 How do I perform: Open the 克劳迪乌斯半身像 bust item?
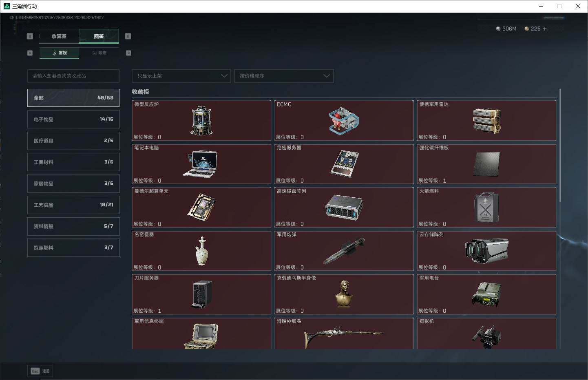(x=344, y=294)
